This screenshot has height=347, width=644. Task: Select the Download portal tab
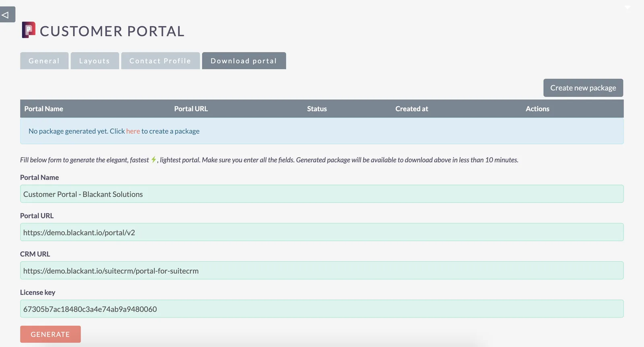[x=244, y=61]
